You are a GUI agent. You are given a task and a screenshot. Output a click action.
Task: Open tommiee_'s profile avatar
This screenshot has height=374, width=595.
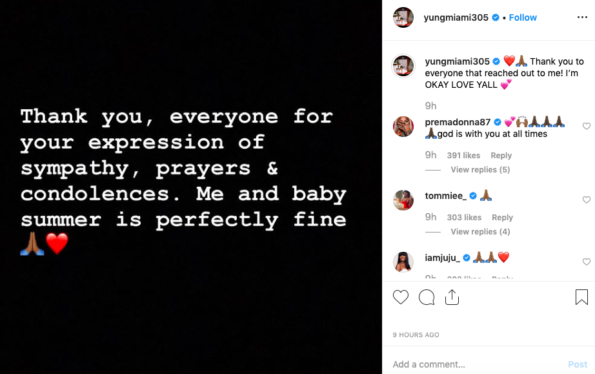point(403,200)
